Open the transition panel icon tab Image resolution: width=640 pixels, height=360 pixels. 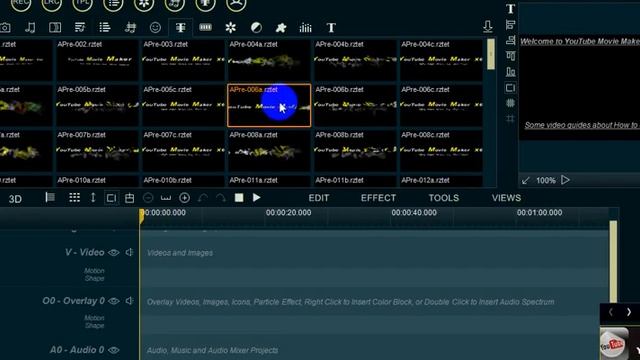click(55, 28)
